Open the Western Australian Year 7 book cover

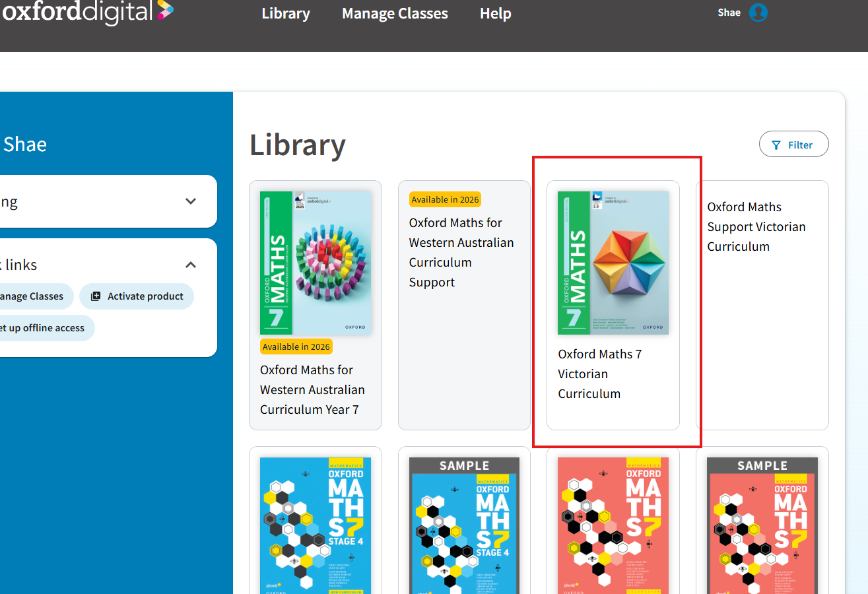(x=316, y=263)
